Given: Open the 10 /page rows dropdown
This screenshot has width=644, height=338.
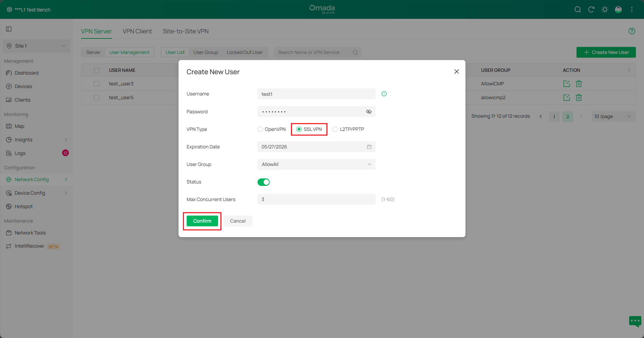Looking at the screenshot, I should pyautogui.click(x=614, y=117).
